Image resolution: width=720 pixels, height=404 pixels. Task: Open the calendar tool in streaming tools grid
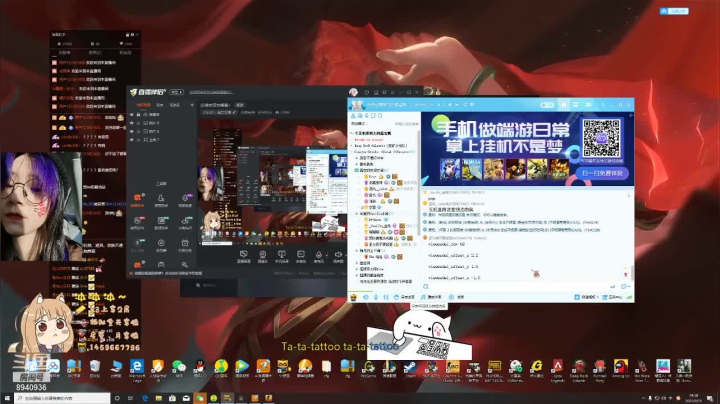tap(185, 243)
